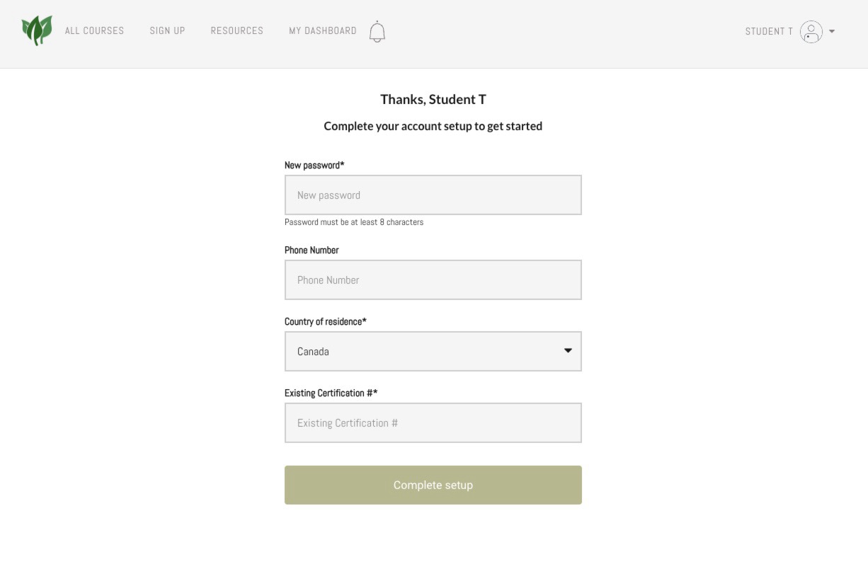Open the All Courses page
This screenshot has width=868, height=588.
94,30
